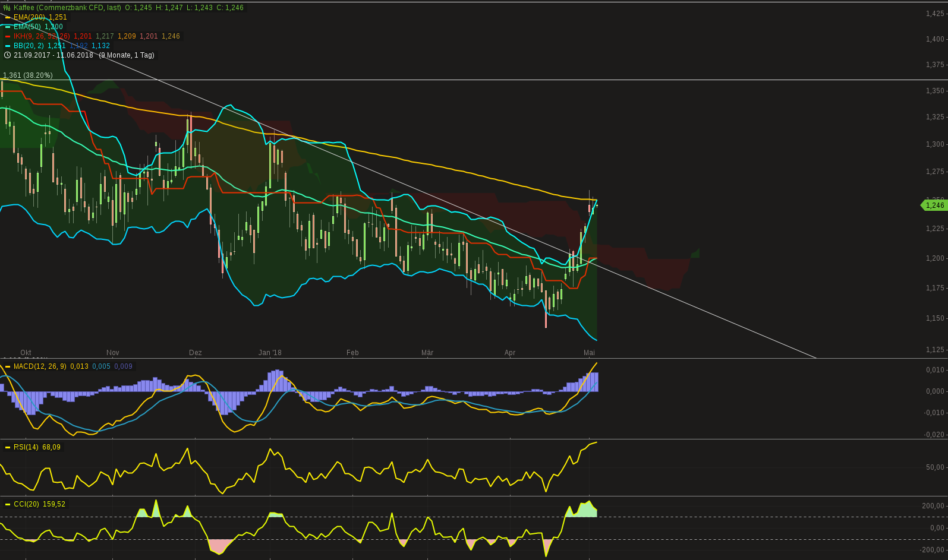Viewport: 948px width, 560px height.
Task: Click the open price O: 1,245
Action: pyautogui.click(x=138, y=8)
